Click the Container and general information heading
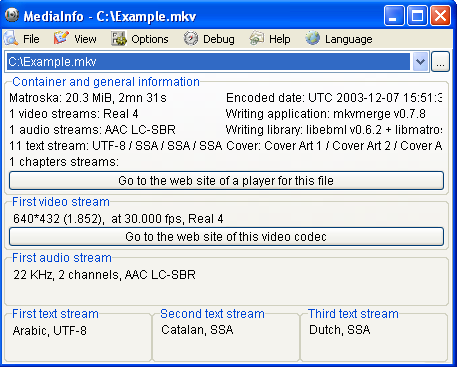Image resolution: width=457 pixels, height=383 pixels. pyautogui.click(x=106, y=82)
